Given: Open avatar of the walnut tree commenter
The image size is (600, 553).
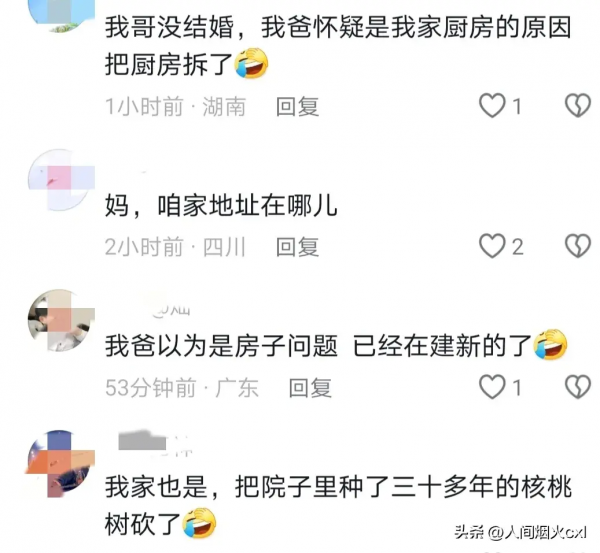Looking at the screenshot, I should pos(61,463).
